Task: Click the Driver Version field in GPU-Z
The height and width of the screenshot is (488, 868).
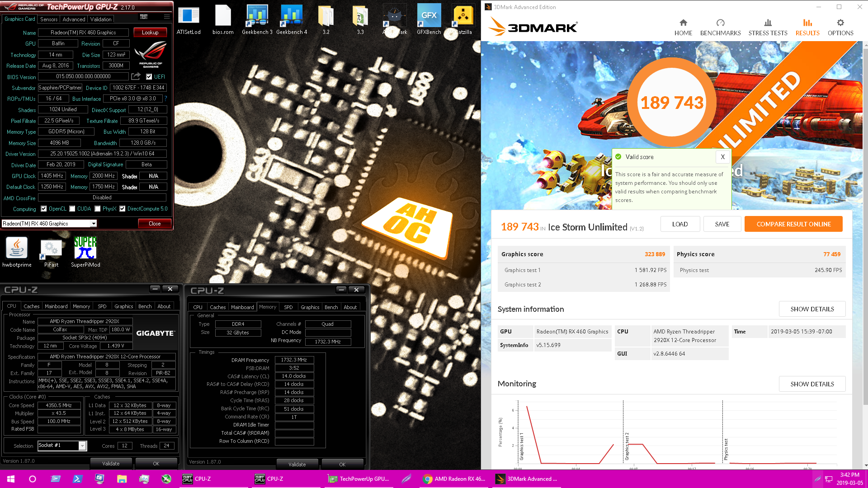Action: pos(102,154)
